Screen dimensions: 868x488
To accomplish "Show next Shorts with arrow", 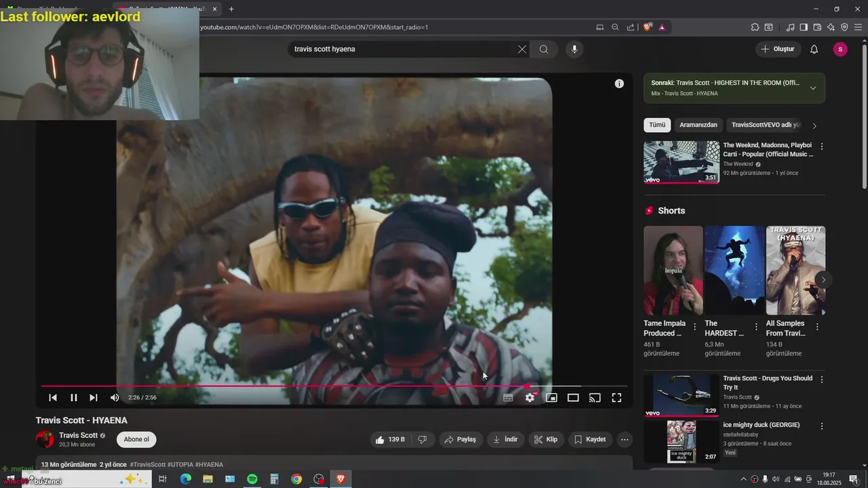I will tap(823, 279).
